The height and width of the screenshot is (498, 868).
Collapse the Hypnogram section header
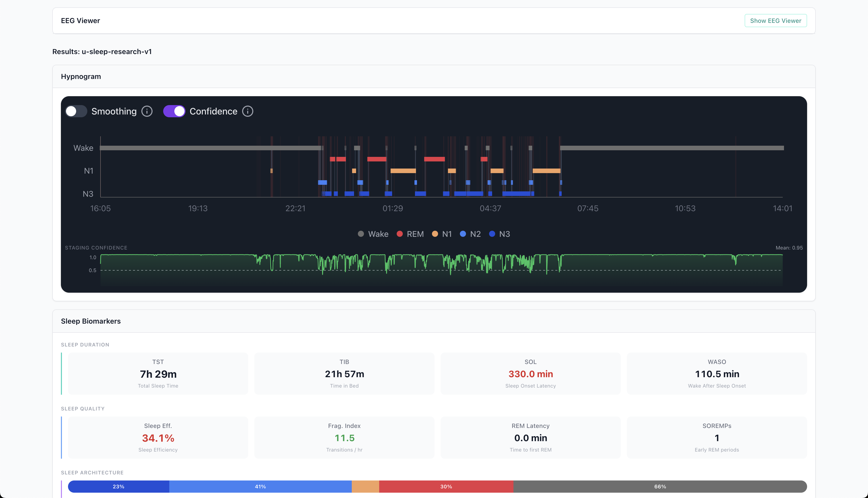[x=81, y=76]
